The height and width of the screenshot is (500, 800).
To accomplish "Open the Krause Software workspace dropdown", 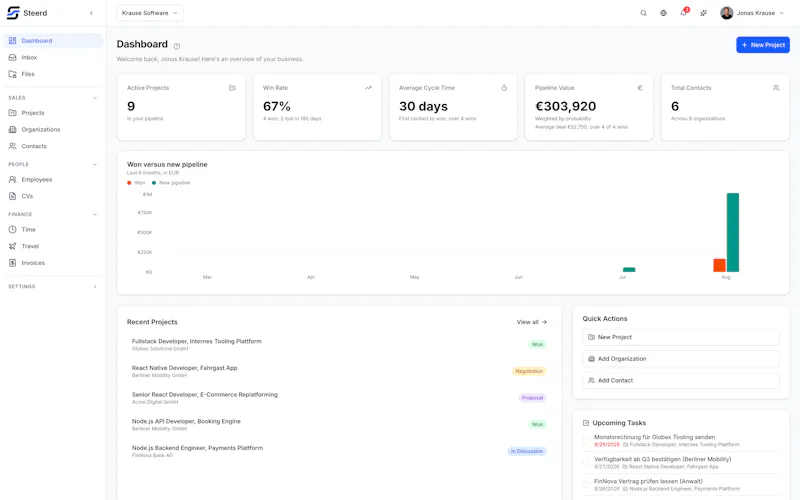I will click(150, 13).
